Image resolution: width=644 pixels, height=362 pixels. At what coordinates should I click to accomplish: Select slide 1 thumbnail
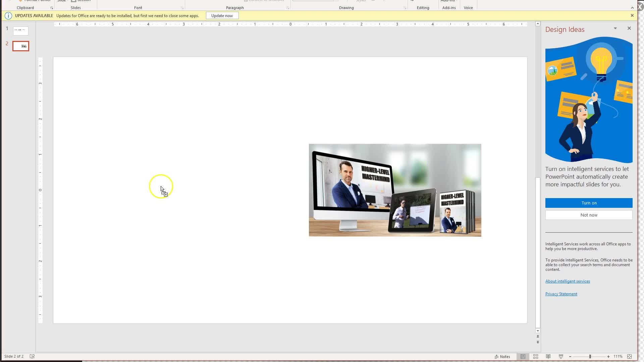click(21, 31)
